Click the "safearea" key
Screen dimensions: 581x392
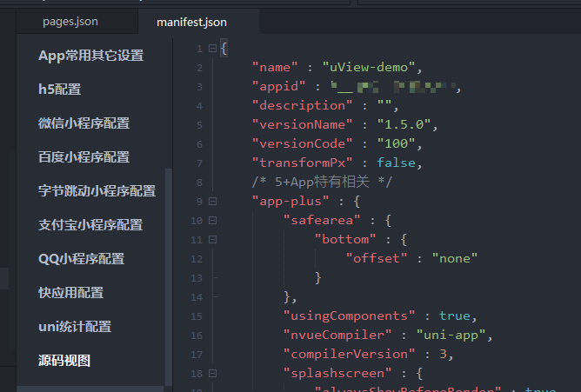(322, 221)
